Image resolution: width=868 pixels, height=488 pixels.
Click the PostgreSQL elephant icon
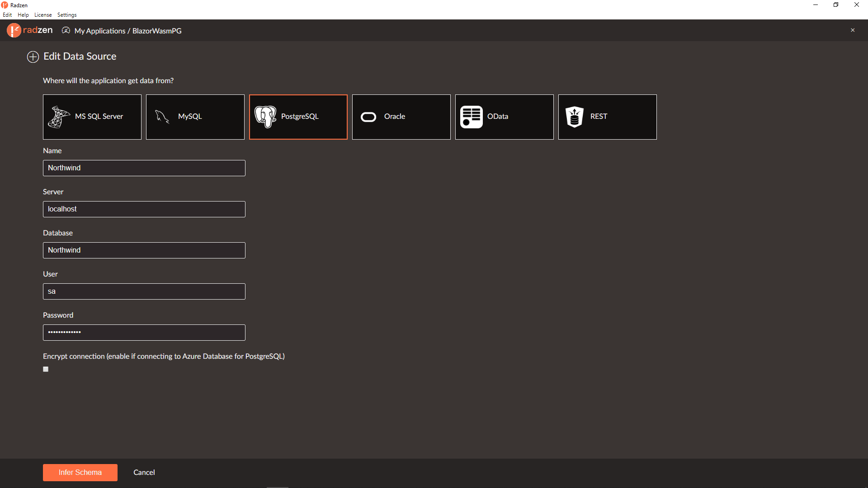265,117
